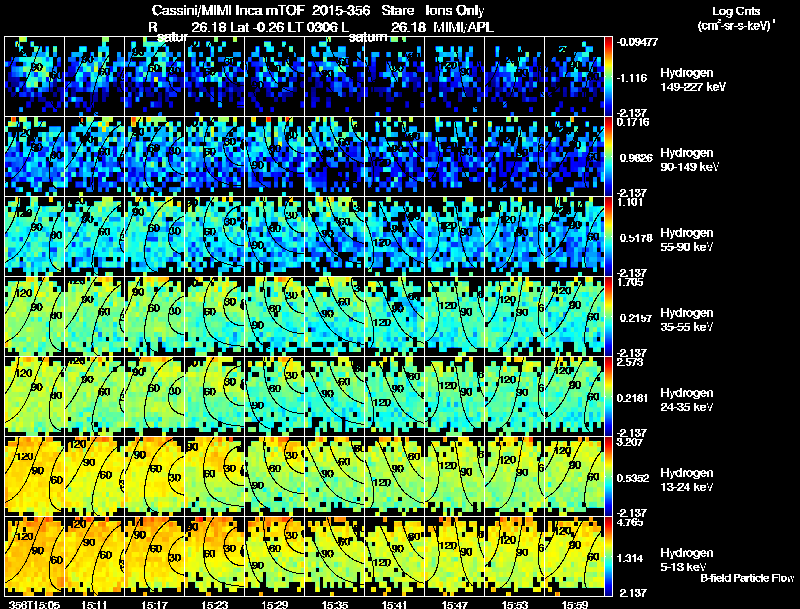Open the 5-13 keV panel at 356T15:05
This screenshot has width=800, height=609.
coord(34,556)
